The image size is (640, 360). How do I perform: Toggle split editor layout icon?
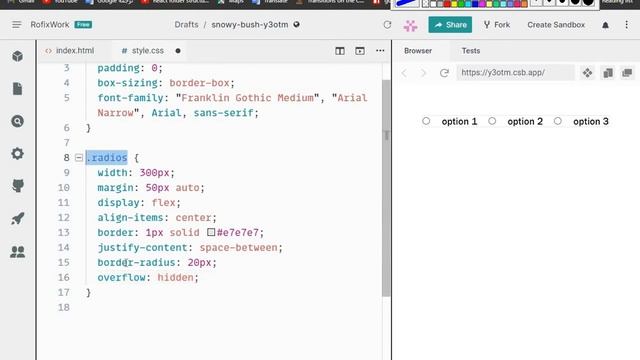click(x=340, y=51)
